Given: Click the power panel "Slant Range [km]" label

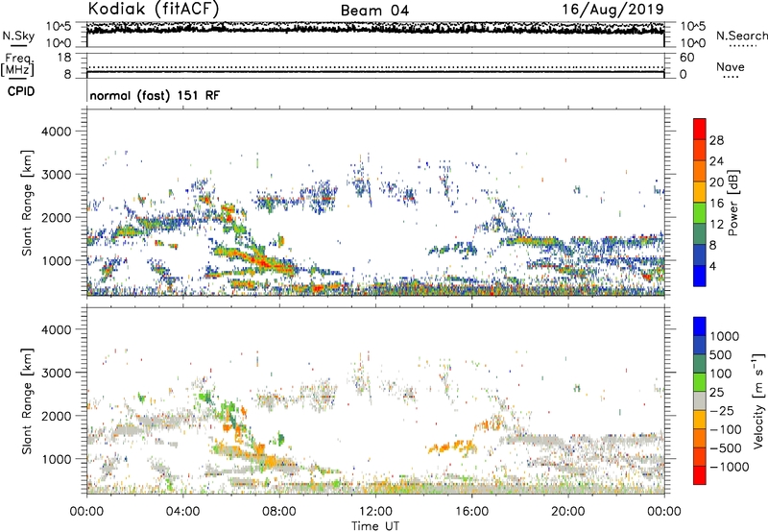Looking at the screenshot, I should (x=27, y=203).
